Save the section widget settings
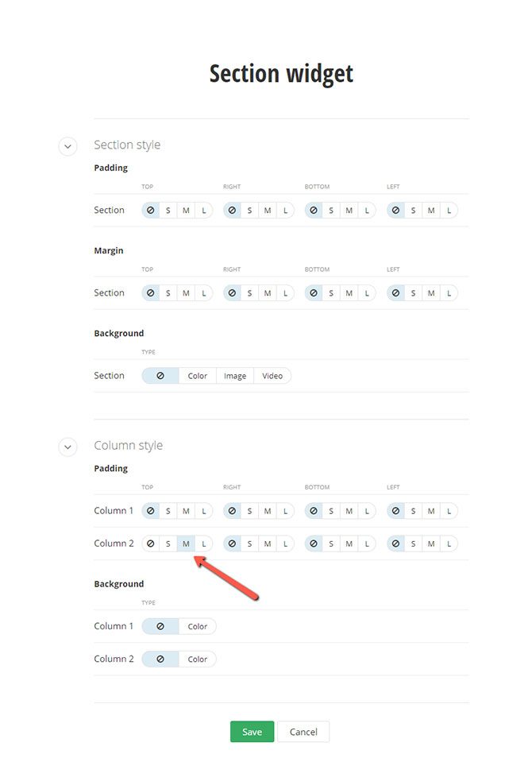Image resolution: width=532 pixels, height=762 pixels. pos(252,732)
